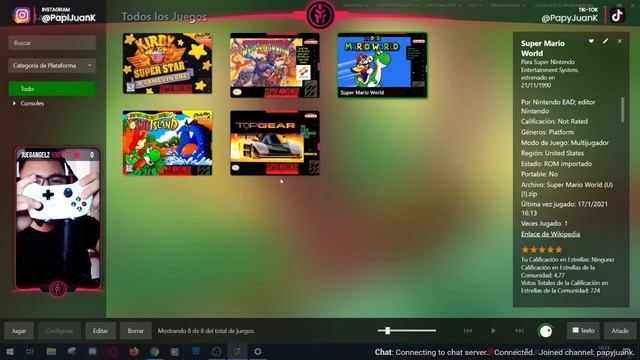Switch to Texto view

(x=583, y=331)
